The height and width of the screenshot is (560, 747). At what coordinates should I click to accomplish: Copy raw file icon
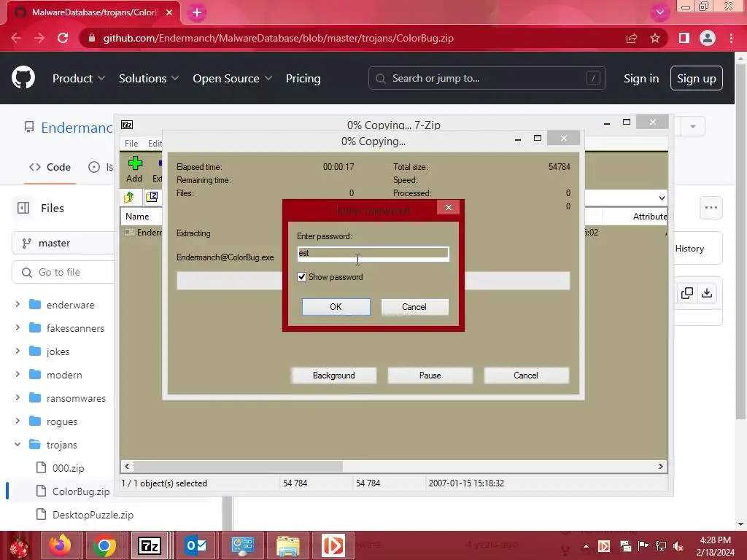click(687, 293)
